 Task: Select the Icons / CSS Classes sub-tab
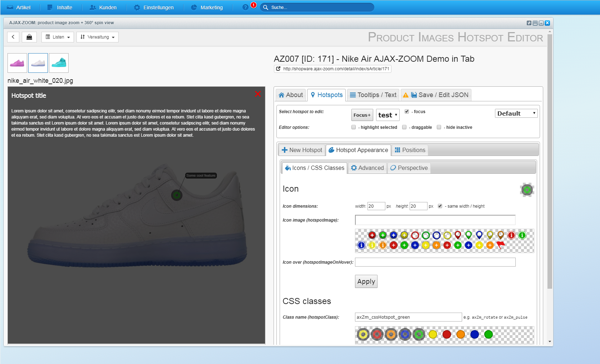click(315, 168)
